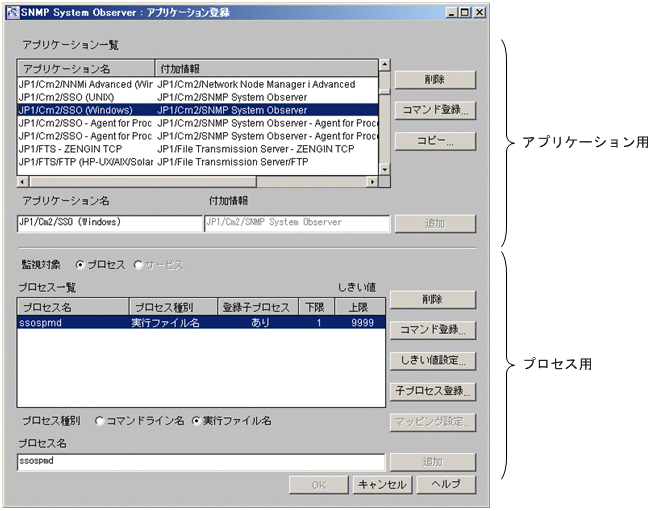Click the application list horizontal scrollbar thumb
653x511 pixels.
pos(142,182)
